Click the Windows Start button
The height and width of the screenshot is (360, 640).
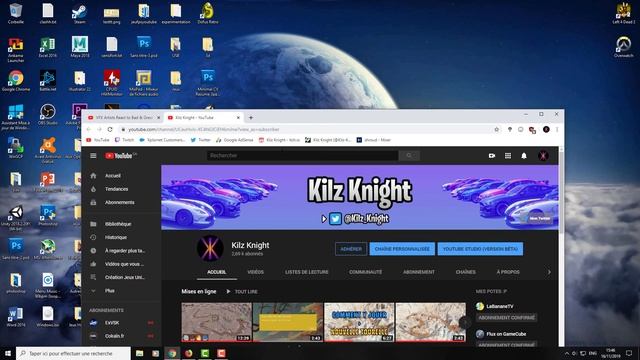pyautogui.click(x=8, y=353)
